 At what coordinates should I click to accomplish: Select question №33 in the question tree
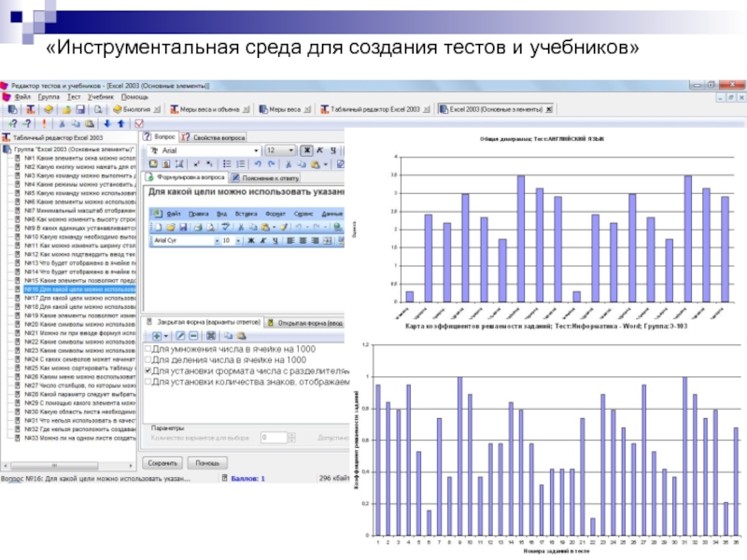(x=80, y=438)
